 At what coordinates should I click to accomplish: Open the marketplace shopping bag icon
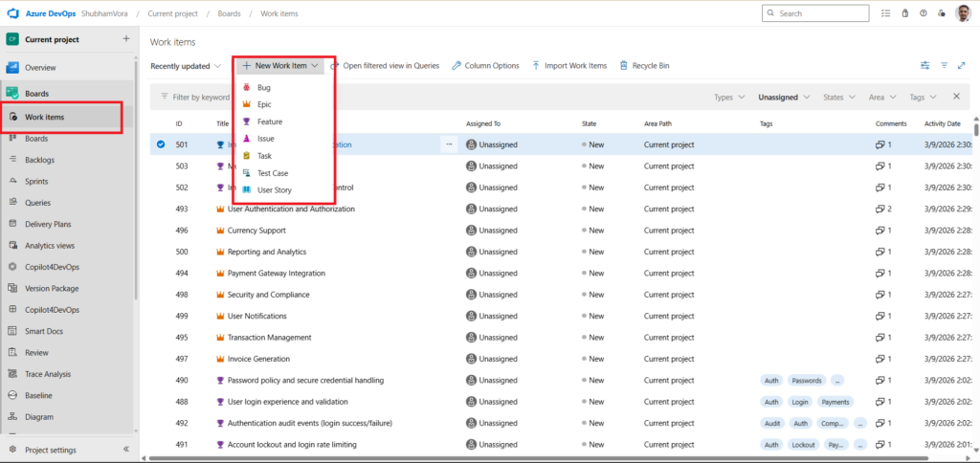tap(902, 13)
